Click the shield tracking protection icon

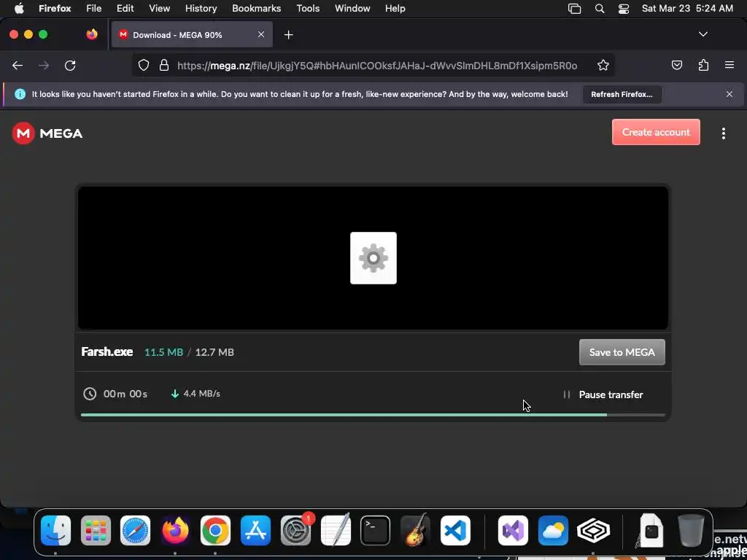click(144, 65)
